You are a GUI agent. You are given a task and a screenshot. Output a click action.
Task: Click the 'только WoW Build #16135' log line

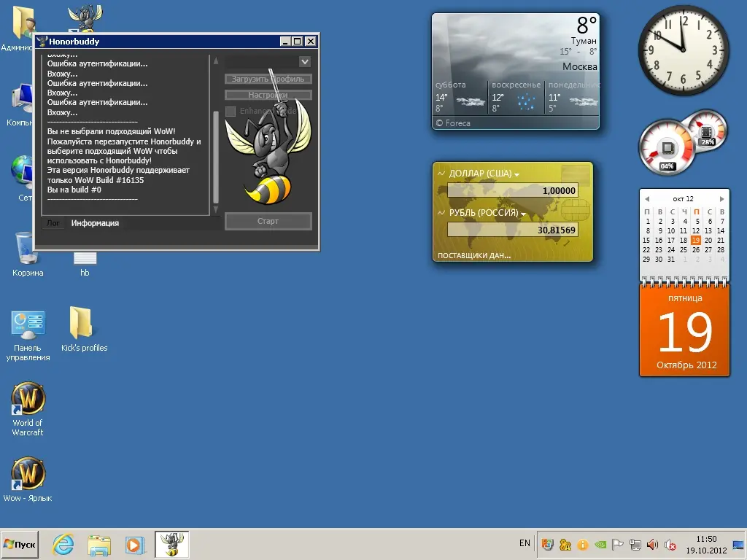click(x=96, y=180)
